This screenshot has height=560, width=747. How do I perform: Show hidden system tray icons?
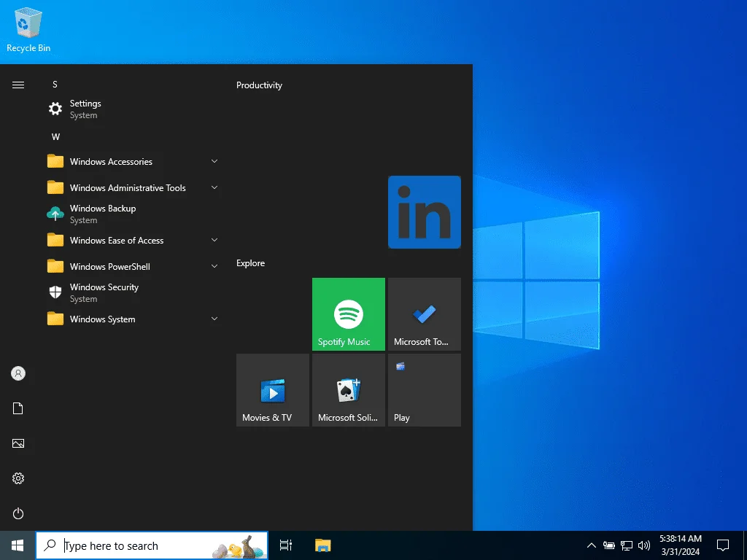point(591,545)
